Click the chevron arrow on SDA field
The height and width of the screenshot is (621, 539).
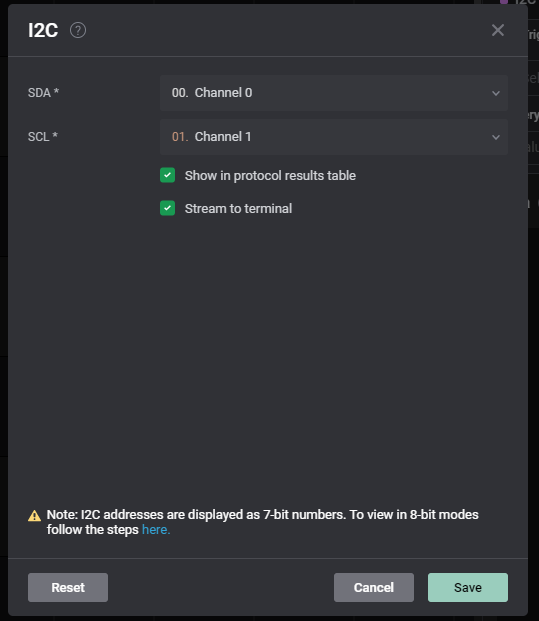tap(495, 93)
